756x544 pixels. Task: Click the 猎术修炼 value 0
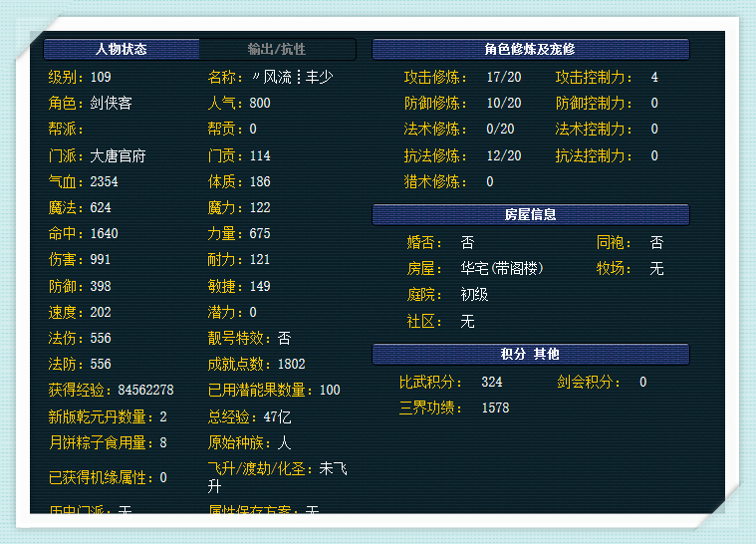coord(490,181)
